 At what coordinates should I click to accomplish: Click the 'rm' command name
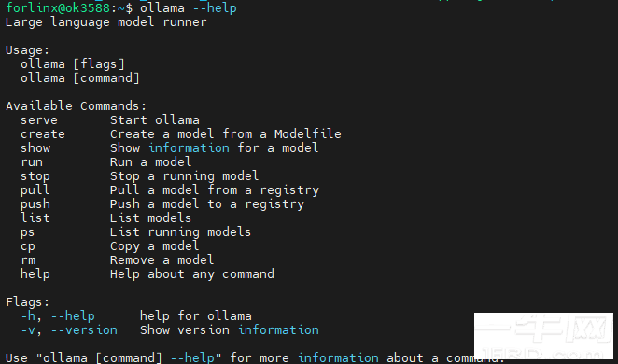point(28,260)
